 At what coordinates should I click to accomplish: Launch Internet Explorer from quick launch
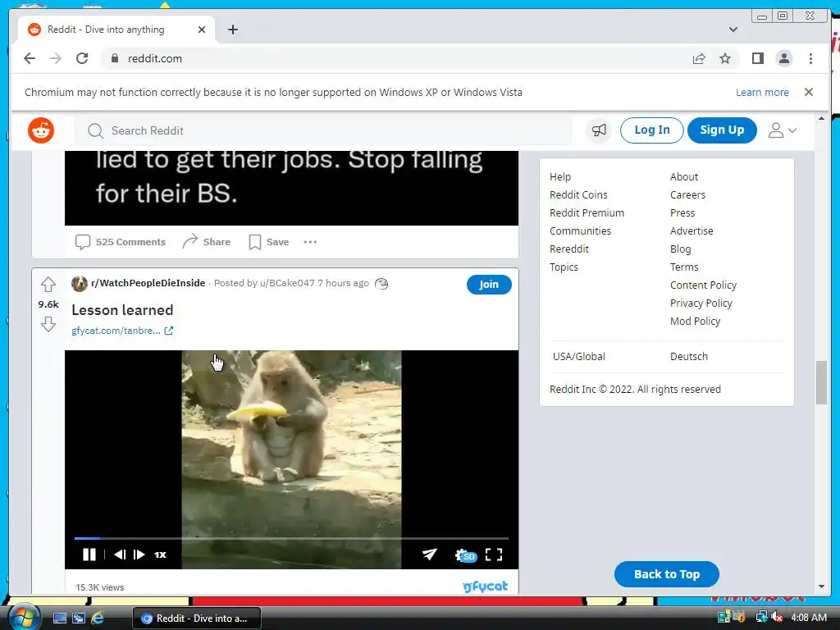pos(98,619)
